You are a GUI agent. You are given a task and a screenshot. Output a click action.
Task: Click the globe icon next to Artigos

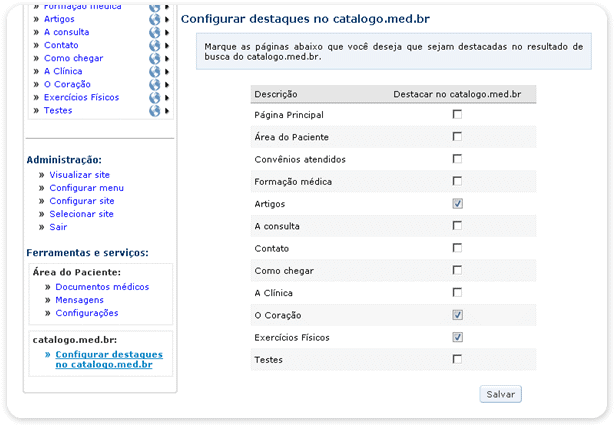(154, 19)
